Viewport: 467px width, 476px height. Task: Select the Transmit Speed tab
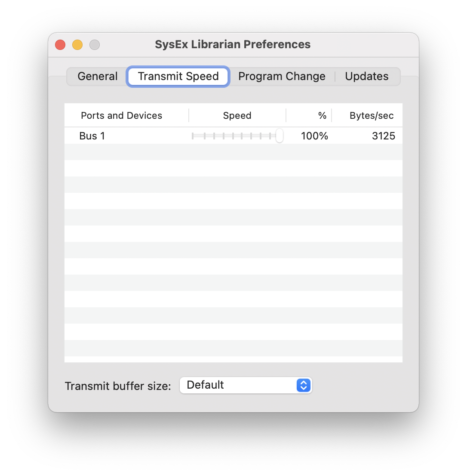coord(178,76)
